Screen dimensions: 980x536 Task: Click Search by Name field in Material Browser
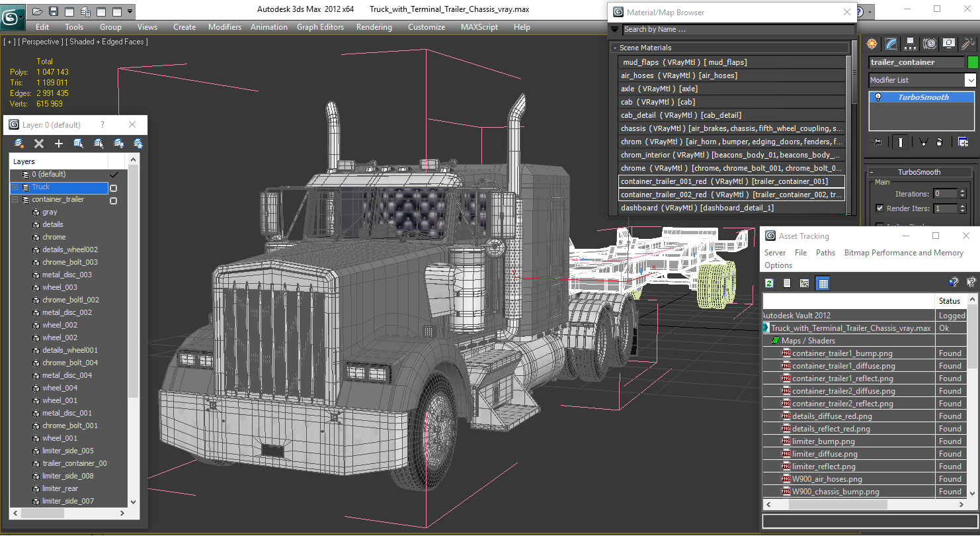point(738,29)
